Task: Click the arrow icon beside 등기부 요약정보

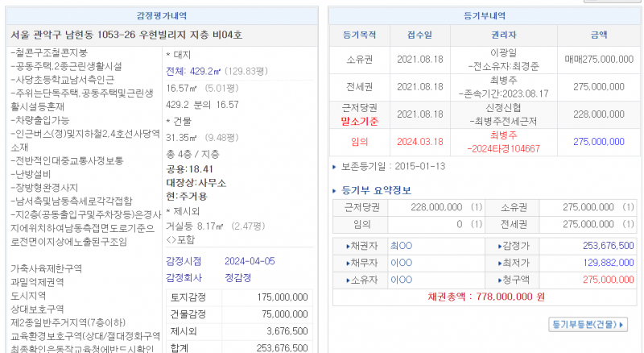Action: 336,191
